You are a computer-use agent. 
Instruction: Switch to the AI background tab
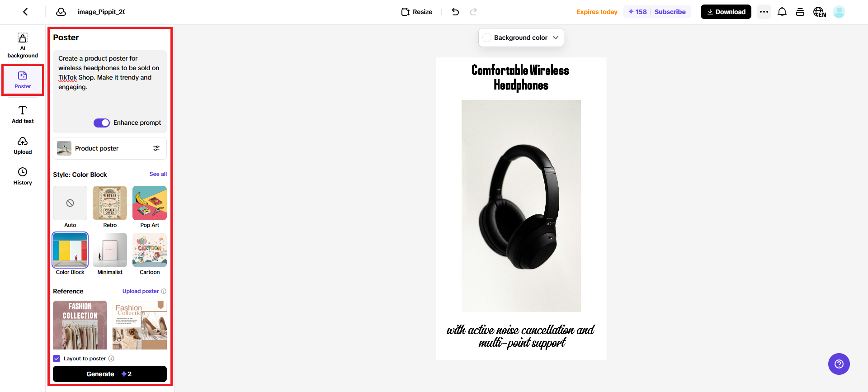(x=23, y=45)
